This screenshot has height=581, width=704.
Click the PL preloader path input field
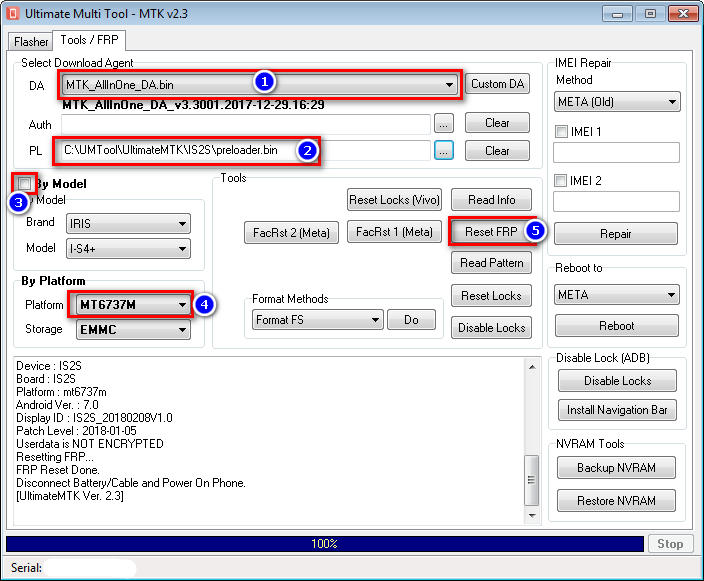coord(246,150)
